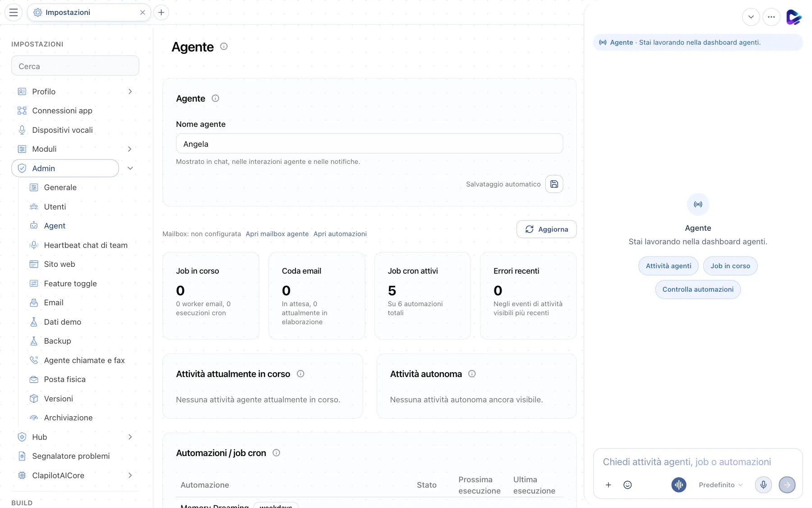
Task: Click the plus attachment icon in chat
Action: 608,485
